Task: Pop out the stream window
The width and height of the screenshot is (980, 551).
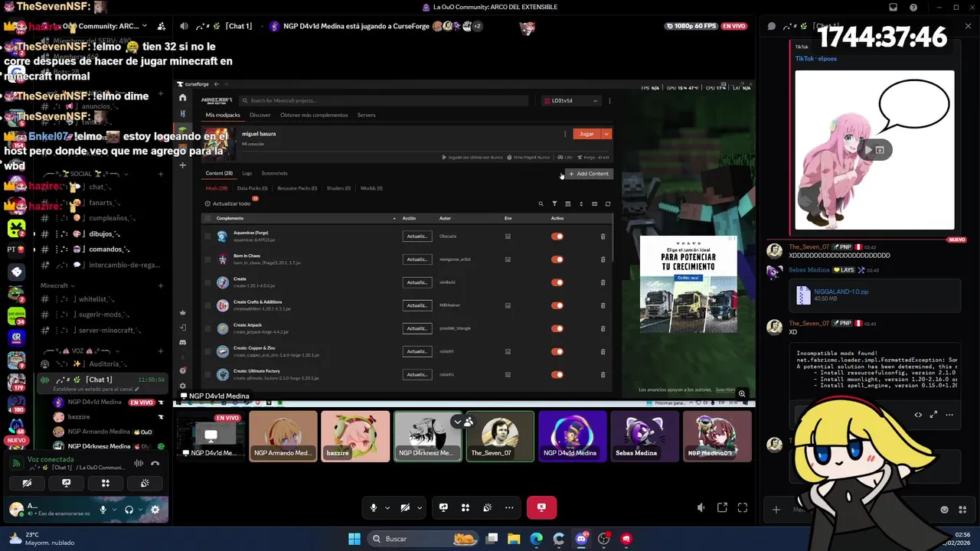Action: click(x=722, y=507)
